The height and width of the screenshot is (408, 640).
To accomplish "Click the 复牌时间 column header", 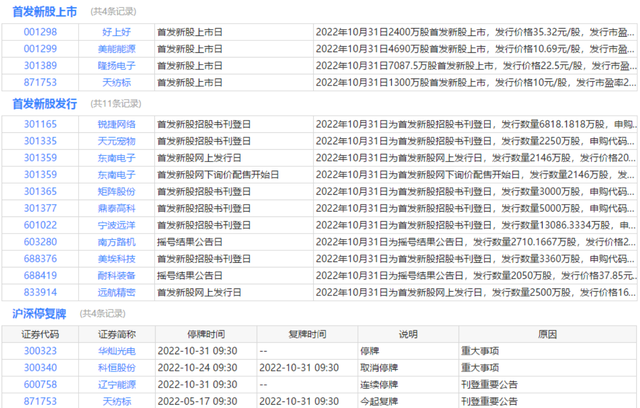I will click(x=307, y=334).
